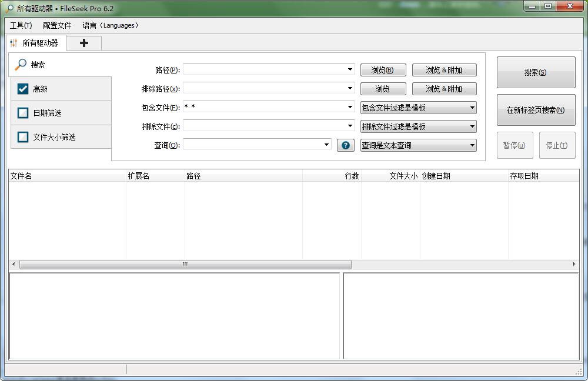Close the FileSeek Pro window
The image size is (588, 381).
(x=570, y=6)
